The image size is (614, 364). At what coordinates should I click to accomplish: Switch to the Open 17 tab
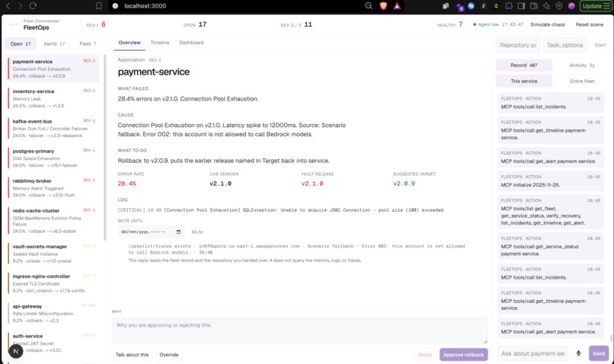click(21, 44)
